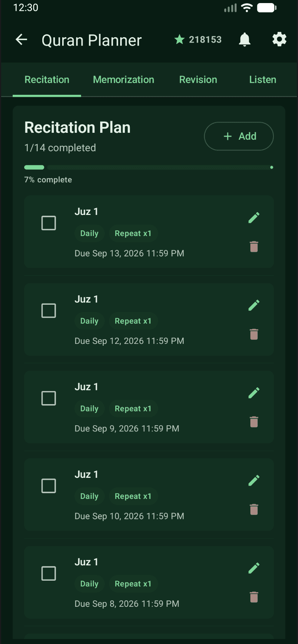
Task: Tap the Daily tag on Juz 1 due Sep 10
Action: tap(89, 496)
